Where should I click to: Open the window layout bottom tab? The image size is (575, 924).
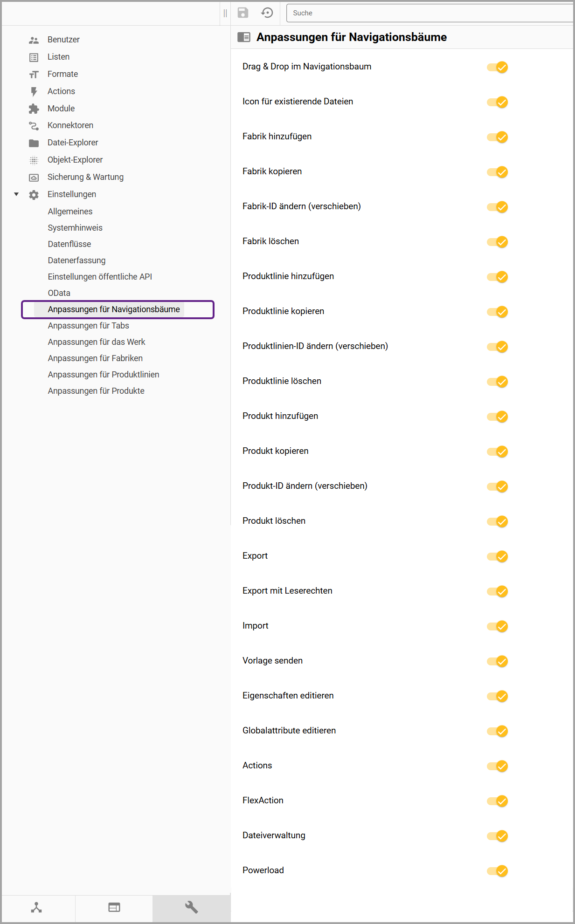click(x=114, y=907)
